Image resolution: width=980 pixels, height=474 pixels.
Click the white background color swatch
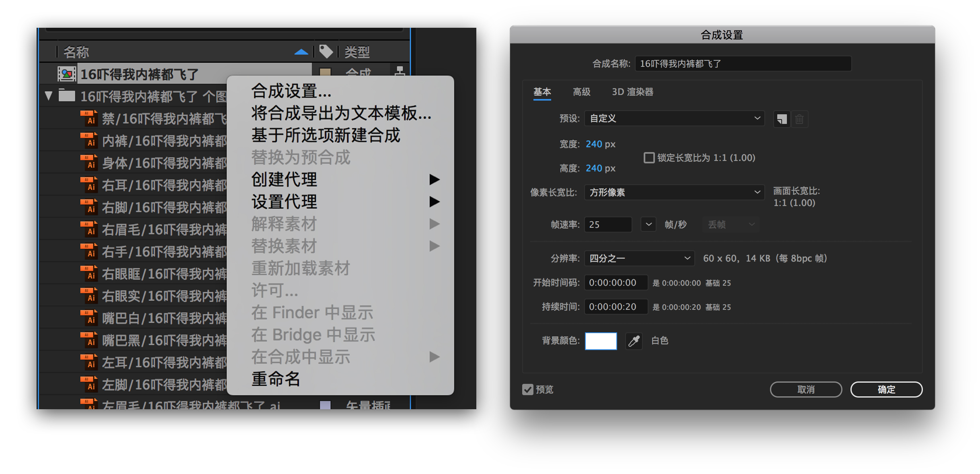[601, 341]
